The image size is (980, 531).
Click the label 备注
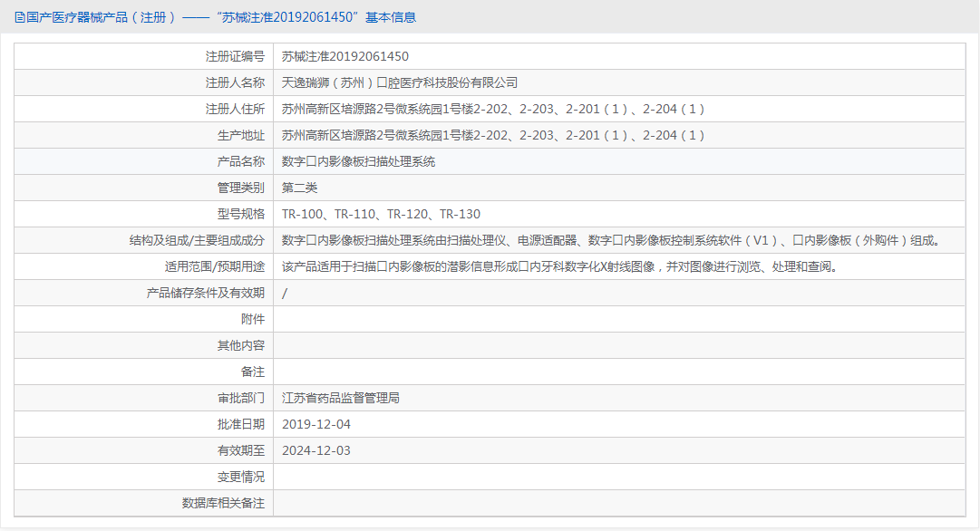pyautogui.click(x=253, y=372)
